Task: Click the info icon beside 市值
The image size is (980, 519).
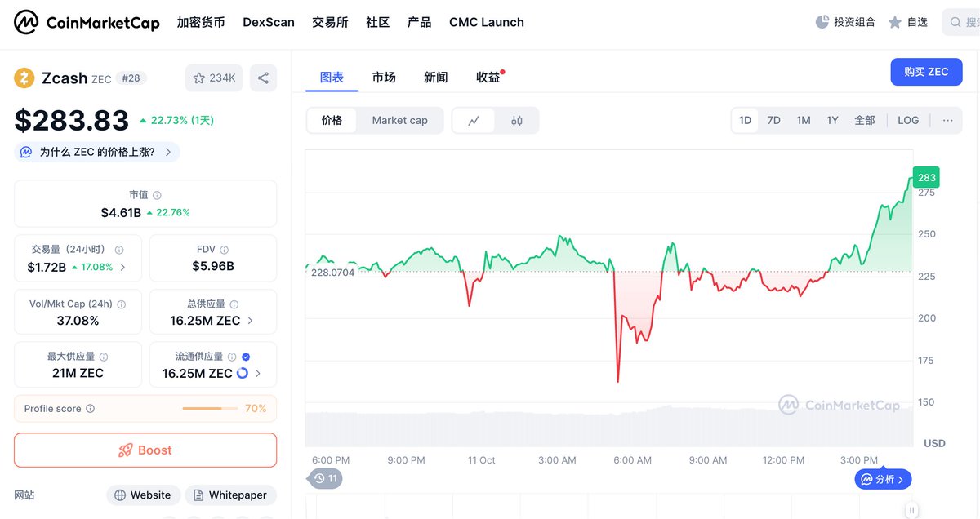Action: tap(157, 196)
